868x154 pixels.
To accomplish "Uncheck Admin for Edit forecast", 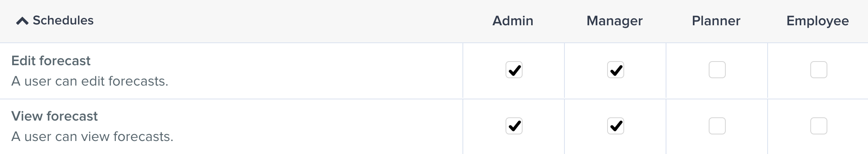I will click(514, 70).
